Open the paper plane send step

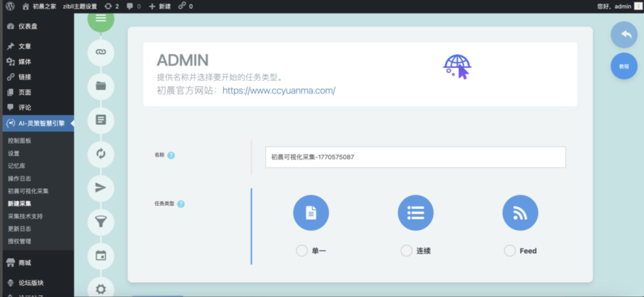[101, 188]
